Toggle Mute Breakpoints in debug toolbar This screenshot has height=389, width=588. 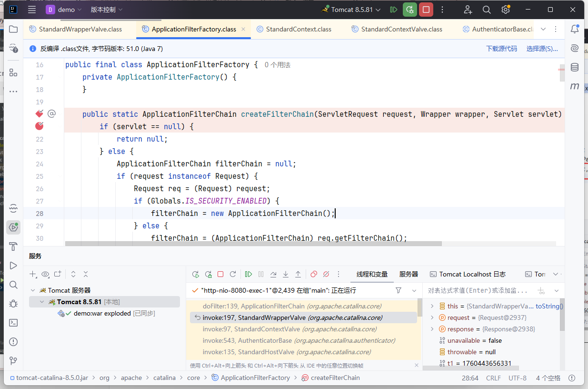(x=326, y=274)
